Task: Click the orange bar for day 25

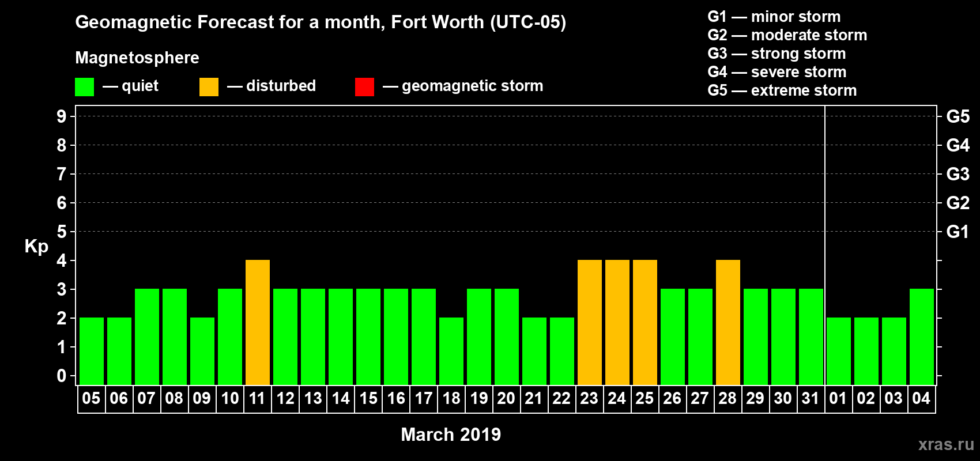Action: pyautogui.click(x=645, y=322)
